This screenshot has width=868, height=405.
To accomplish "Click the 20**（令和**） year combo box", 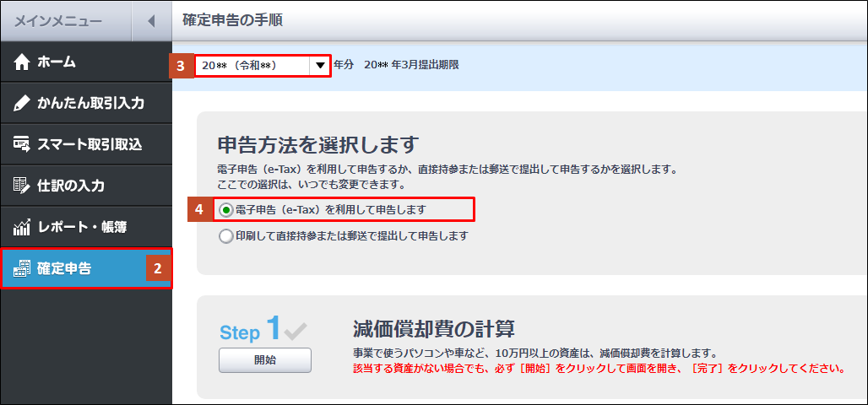I will coord(252,65).
